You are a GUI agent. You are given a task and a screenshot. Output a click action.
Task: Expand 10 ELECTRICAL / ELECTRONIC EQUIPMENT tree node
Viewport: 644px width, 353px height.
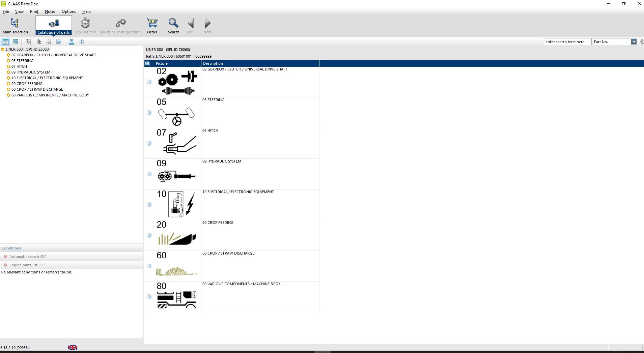pos(8,78)
